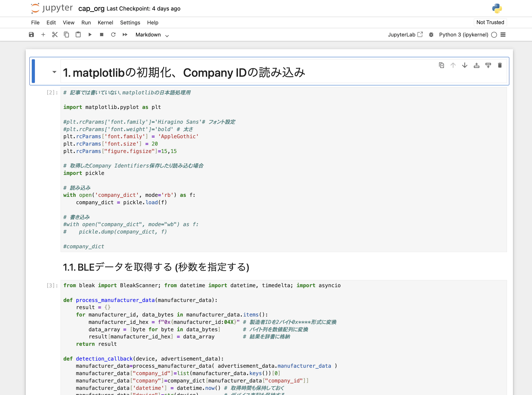Run the selected cell with play icon
This screenshot has height=395, width=532.
(90, 35)
